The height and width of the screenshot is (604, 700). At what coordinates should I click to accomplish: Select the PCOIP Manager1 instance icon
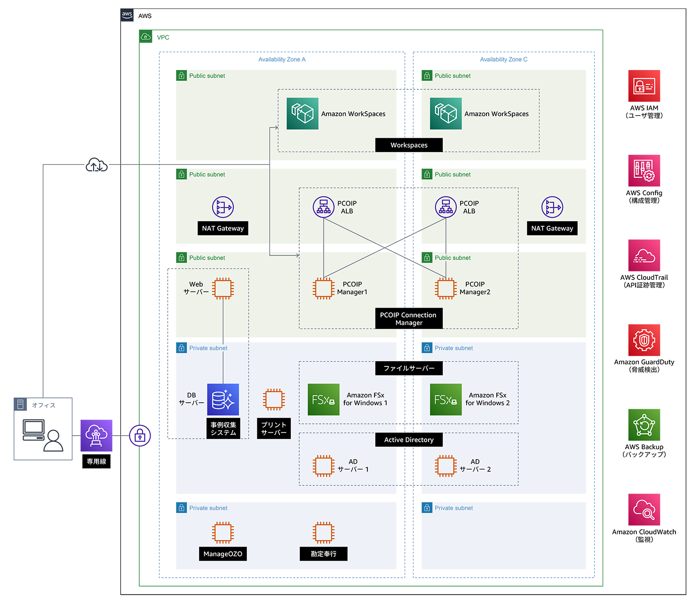coord(324,288)
